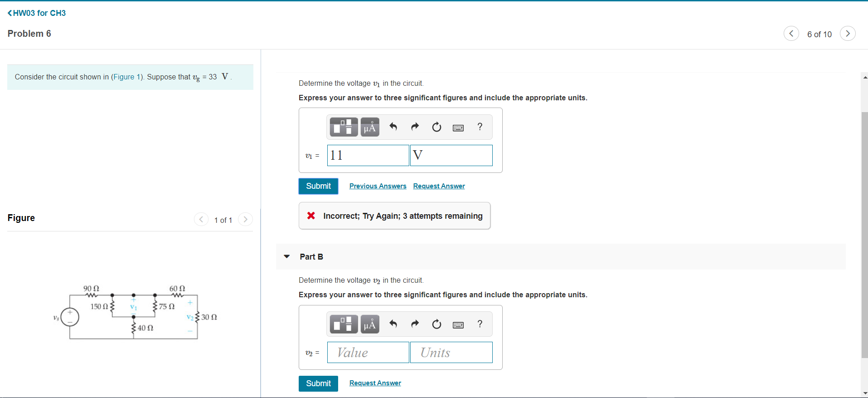The height and width of the screenshot is (398, 868).
Task: Undo last entry in v1 toolbar
Action: coord(393,127)
